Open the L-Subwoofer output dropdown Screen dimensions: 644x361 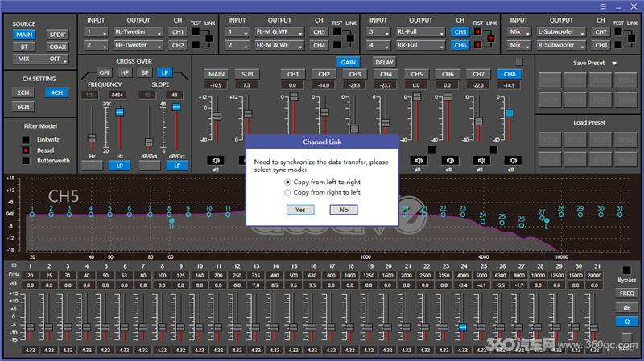pos(561,32)
